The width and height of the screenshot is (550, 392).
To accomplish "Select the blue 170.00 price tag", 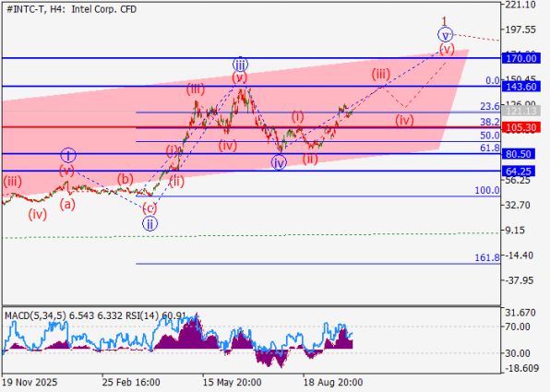I will point(520,58).
